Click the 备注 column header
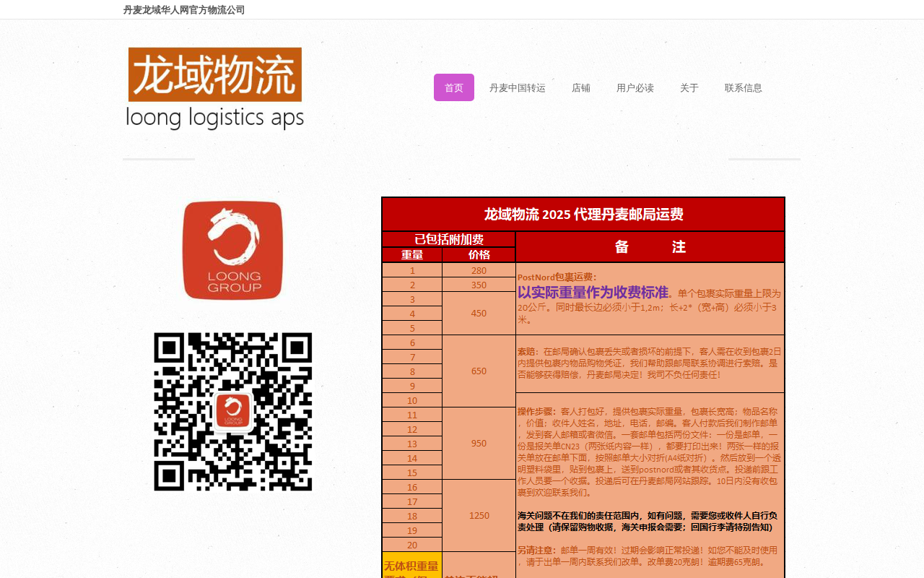924x578 pixels. (650, 247)
